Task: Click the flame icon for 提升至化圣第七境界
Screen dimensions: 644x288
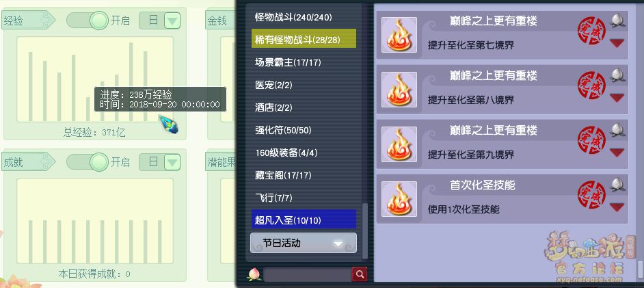Action: [399, 35]
